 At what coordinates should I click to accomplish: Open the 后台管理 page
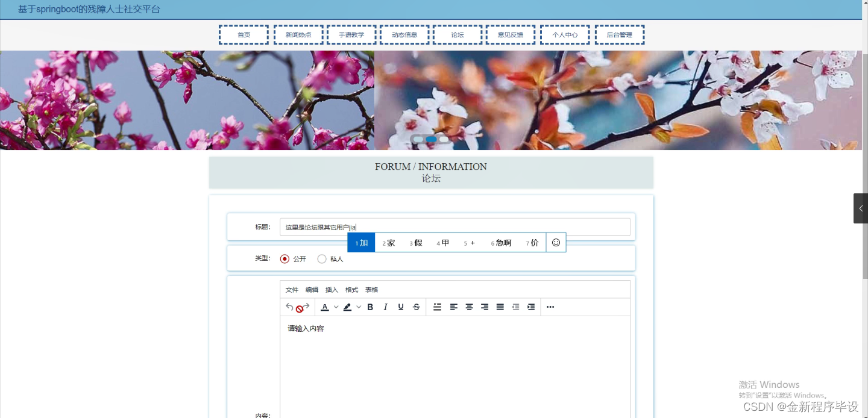[x=620, y=34]
